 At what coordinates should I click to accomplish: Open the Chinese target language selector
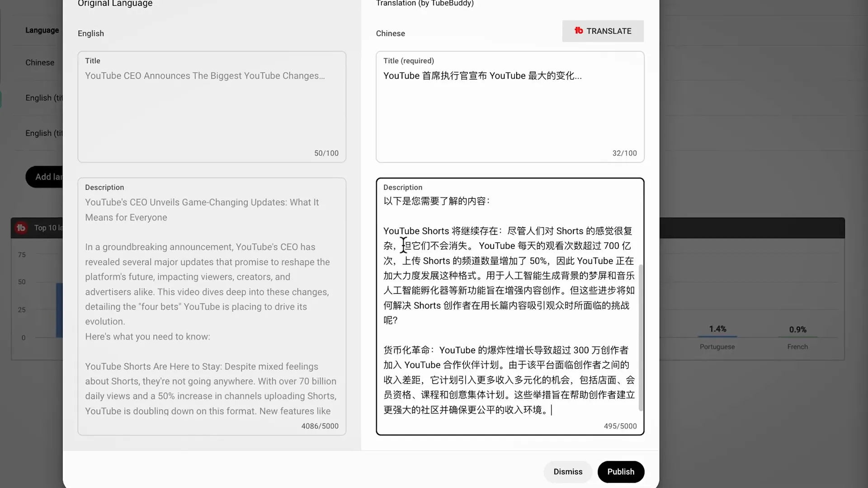pos(391,33)
